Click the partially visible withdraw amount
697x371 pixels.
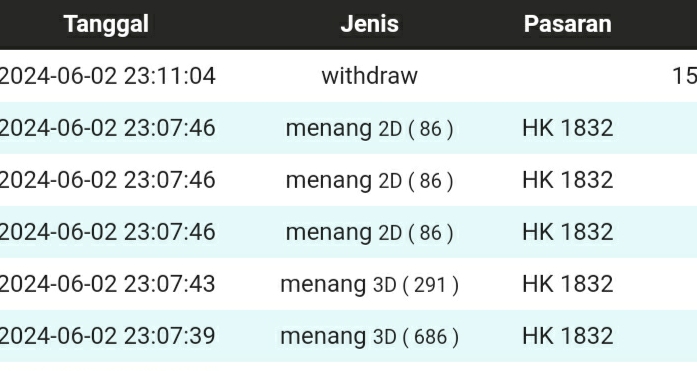[685, 76]
